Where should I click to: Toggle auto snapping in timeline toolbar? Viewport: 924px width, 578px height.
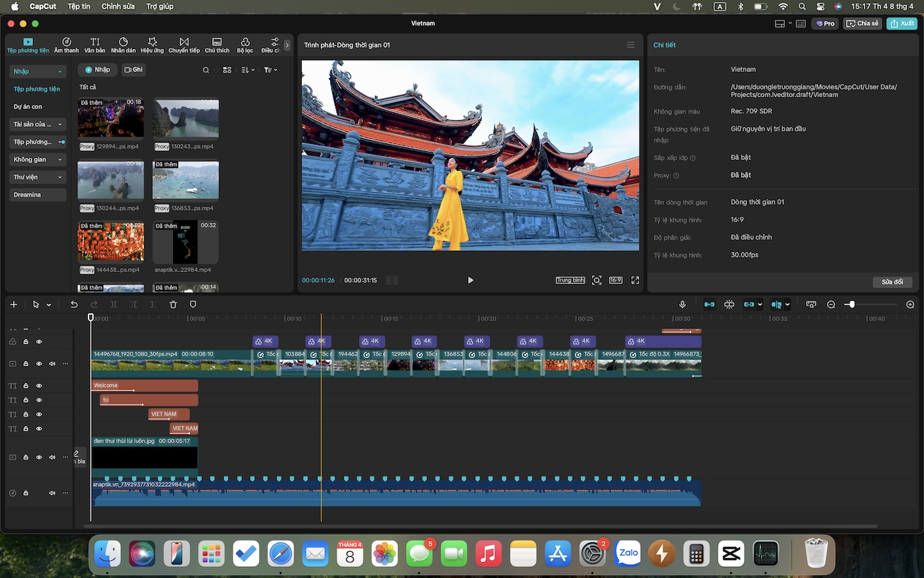pyautogui.click(x=729, y=305)
